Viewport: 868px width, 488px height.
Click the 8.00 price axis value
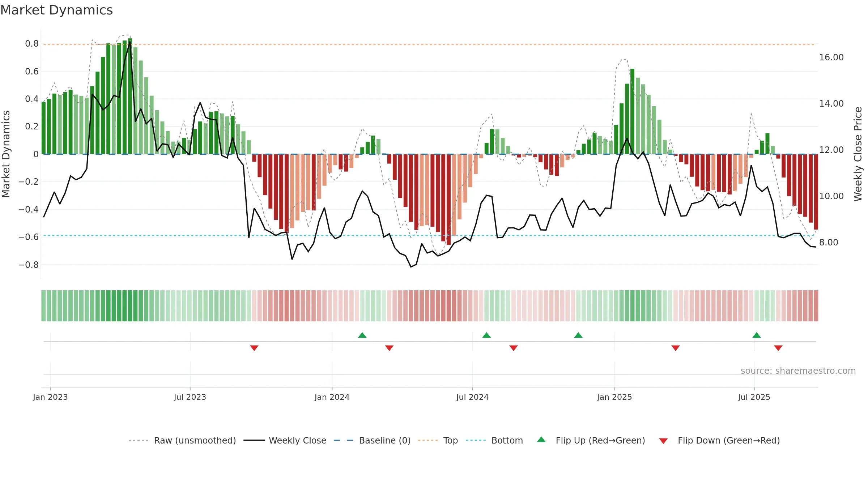[829, 242]
